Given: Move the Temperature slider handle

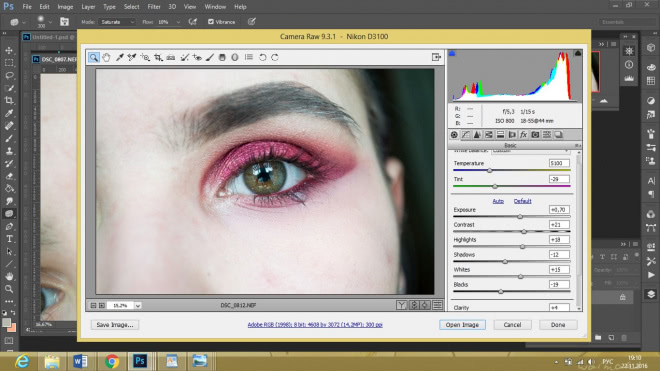Looking at the screenshot, I should pos(490,171).
